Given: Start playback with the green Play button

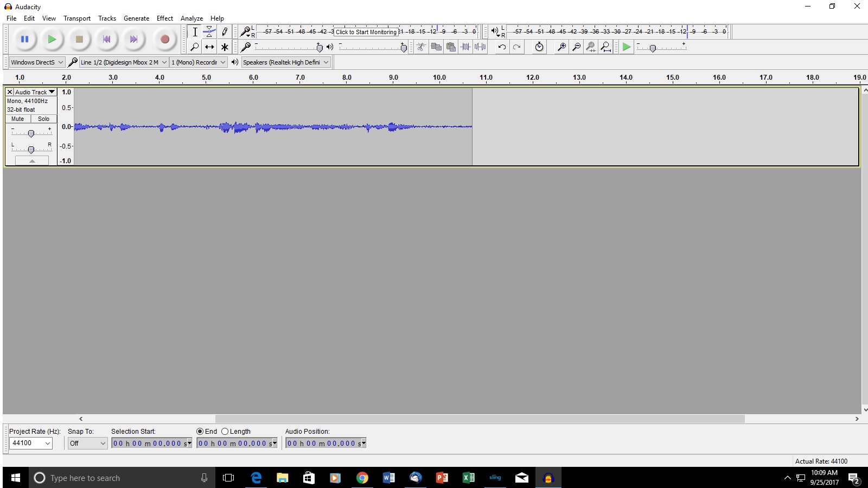Looking at the screenshot, I should tap(52, 39).
